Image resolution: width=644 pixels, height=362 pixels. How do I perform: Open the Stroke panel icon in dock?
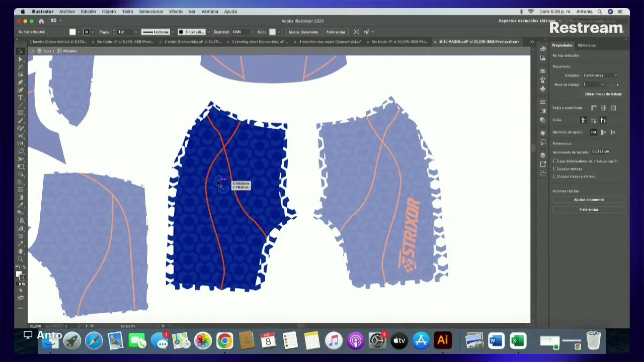tap(543, 102)
